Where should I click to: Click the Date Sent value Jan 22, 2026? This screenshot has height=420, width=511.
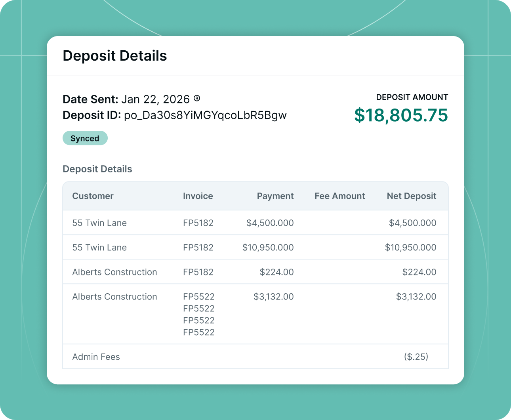(x=155, y=99)
